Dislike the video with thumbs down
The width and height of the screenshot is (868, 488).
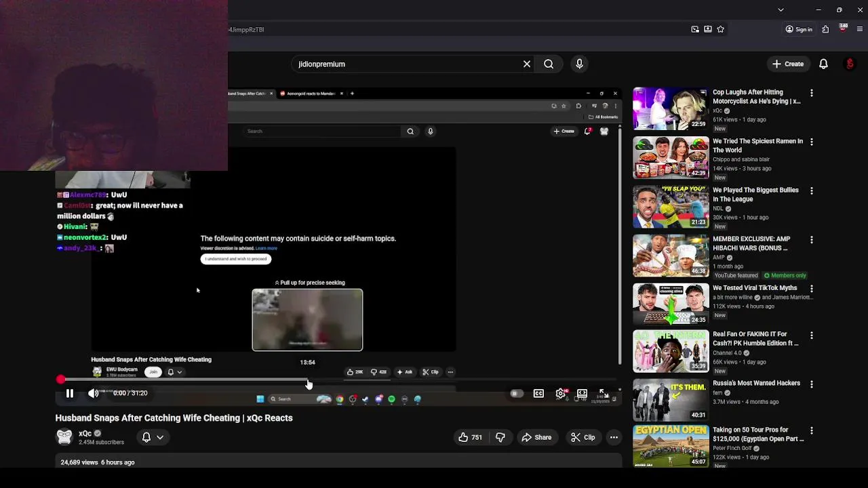(x=500, y=437)
